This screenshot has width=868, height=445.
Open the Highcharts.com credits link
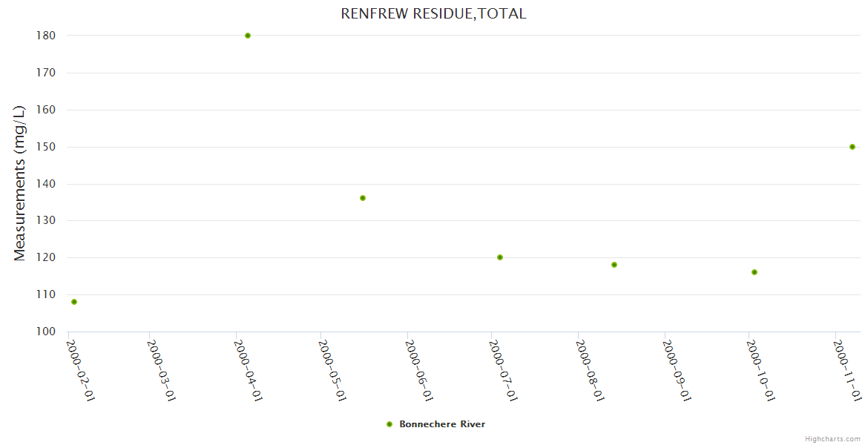832,438
